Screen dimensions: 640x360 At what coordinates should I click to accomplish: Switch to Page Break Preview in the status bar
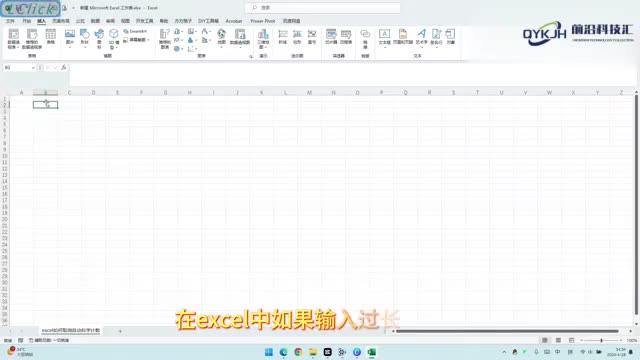(571, 340)
